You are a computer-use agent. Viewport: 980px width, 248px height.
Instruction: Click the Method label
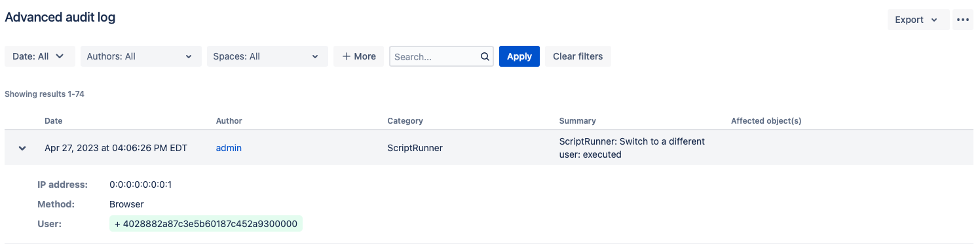click(x=56, y=204)
